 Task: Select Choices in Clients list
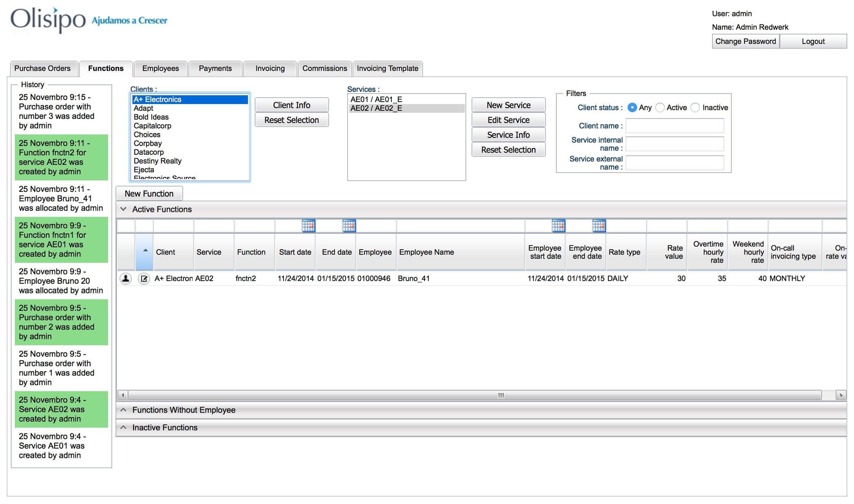pos(190,135)
